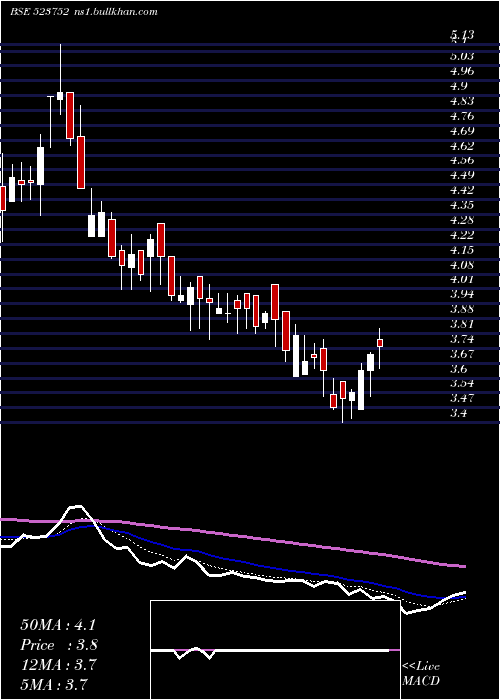Click the 4.42 price level label
Image resolution: width=500 pixels, height=700 pixels.
(x=462, y=190)
